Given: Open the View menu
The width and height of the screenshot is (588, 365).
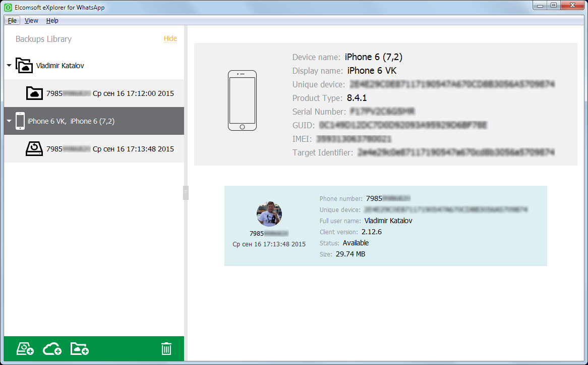Looking at the screenshot, I should (x=31, y=20).
